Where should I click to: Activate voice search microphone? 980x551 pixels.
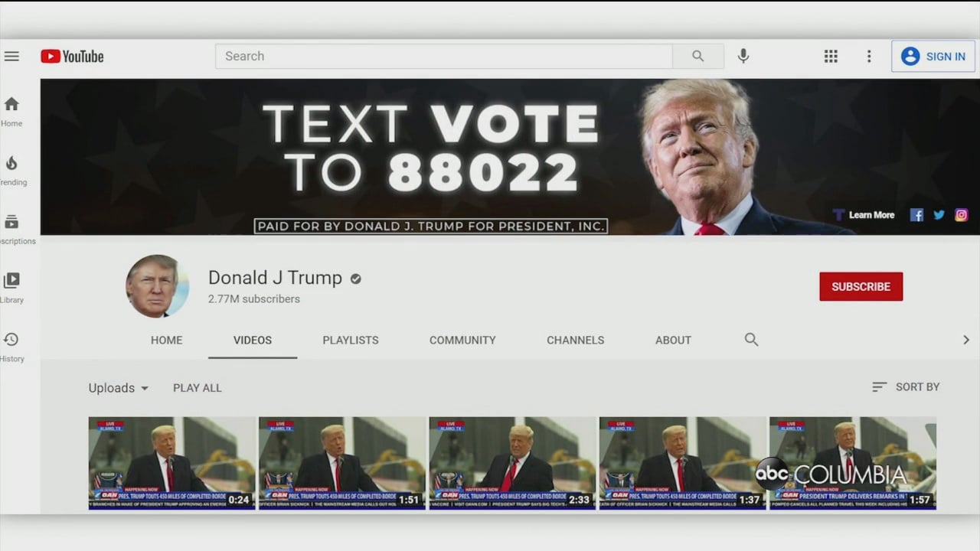(x=743, y=56)
